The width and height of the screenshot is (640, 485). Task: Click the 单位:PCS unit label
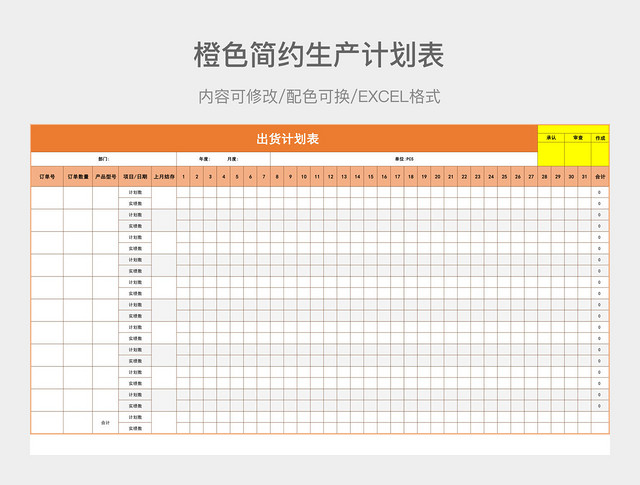[x=404, y=159]
